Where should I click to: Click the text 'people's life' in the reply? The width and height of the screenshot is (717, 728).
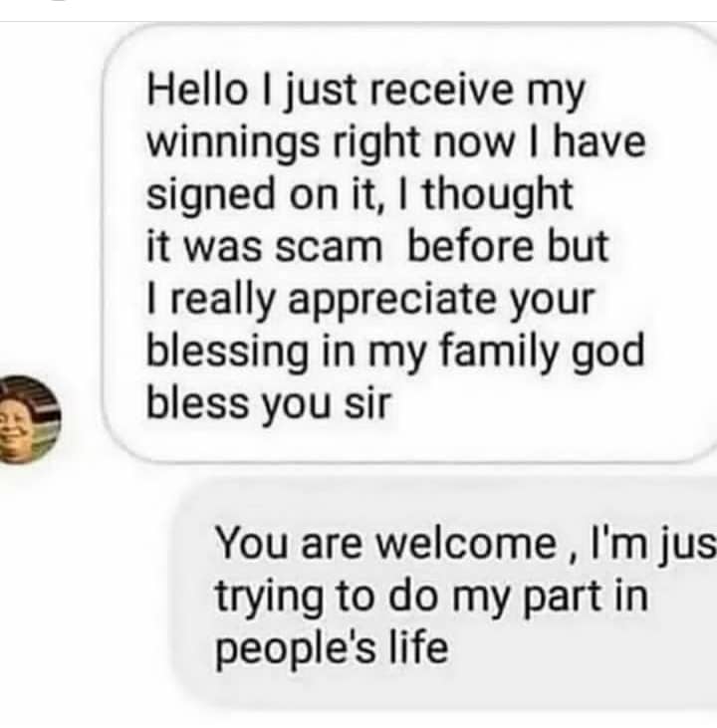(332, 648)
